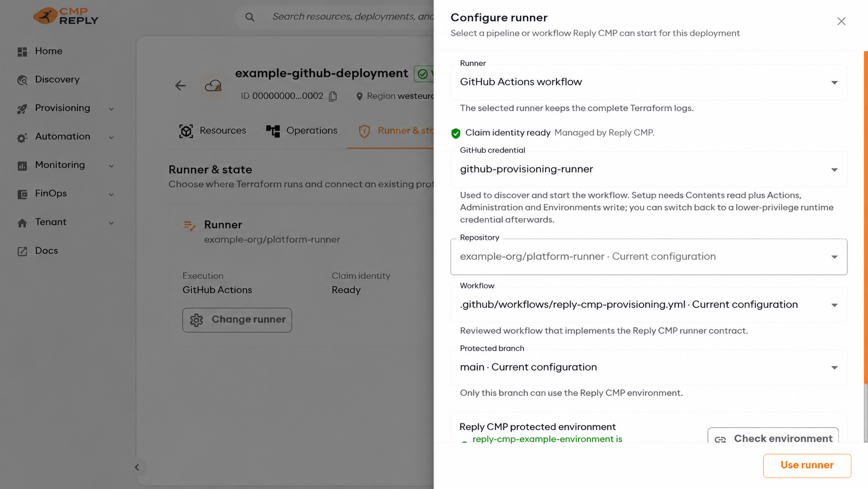Click the Configure runner heading
868x489 pixels.
[x=499, y=18]
